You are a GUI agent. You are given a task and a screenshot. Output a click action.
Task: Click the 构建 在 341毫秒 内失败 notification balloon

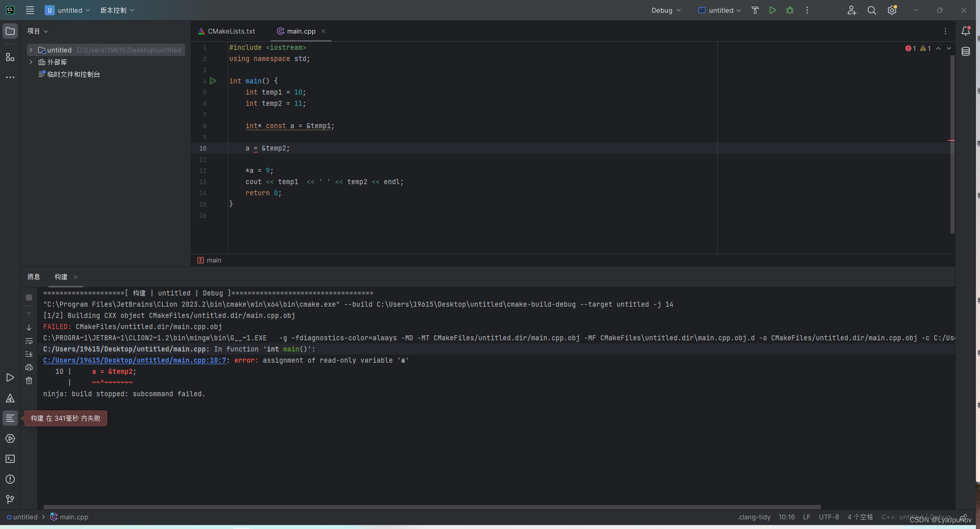pyautogui.click(x=66, y=418)
